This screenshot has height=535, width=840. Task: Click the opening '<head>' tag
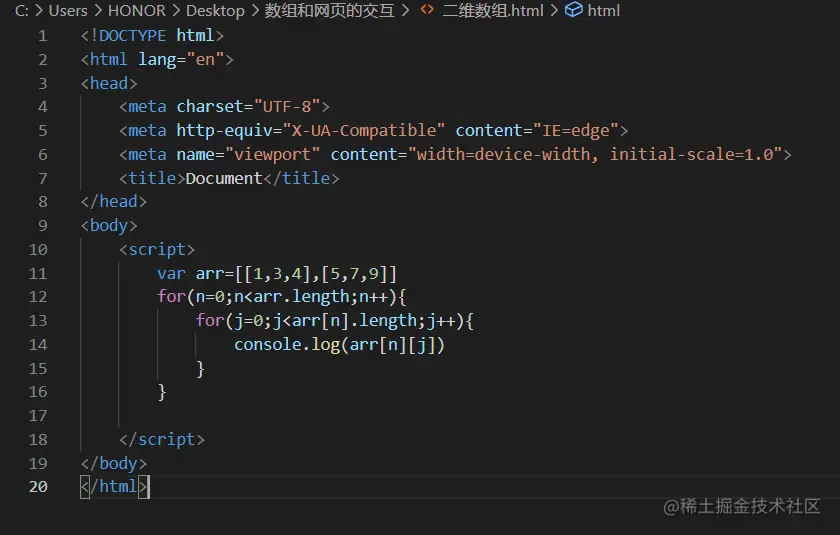point(109,84)
